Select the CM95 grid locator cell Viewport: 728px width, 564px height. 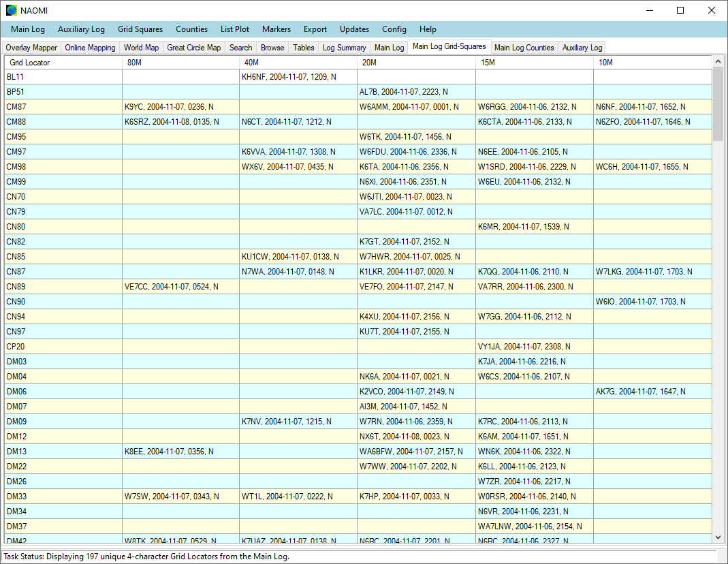point(63,137)
